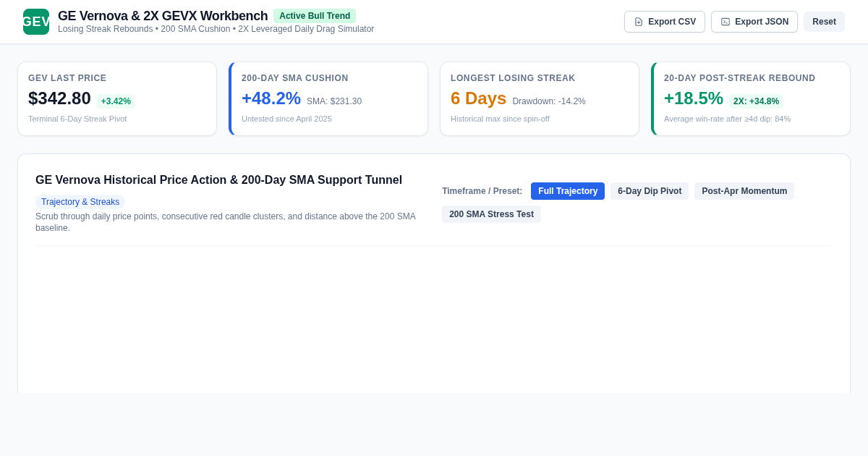The image size is (868, 456).
Task: Open the 20-Day Post-Streak Rebound card
Action: [751, 98]
